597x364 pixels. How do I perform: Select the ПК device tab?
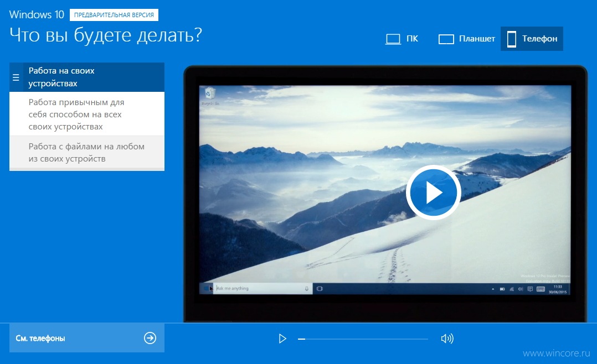402,39
